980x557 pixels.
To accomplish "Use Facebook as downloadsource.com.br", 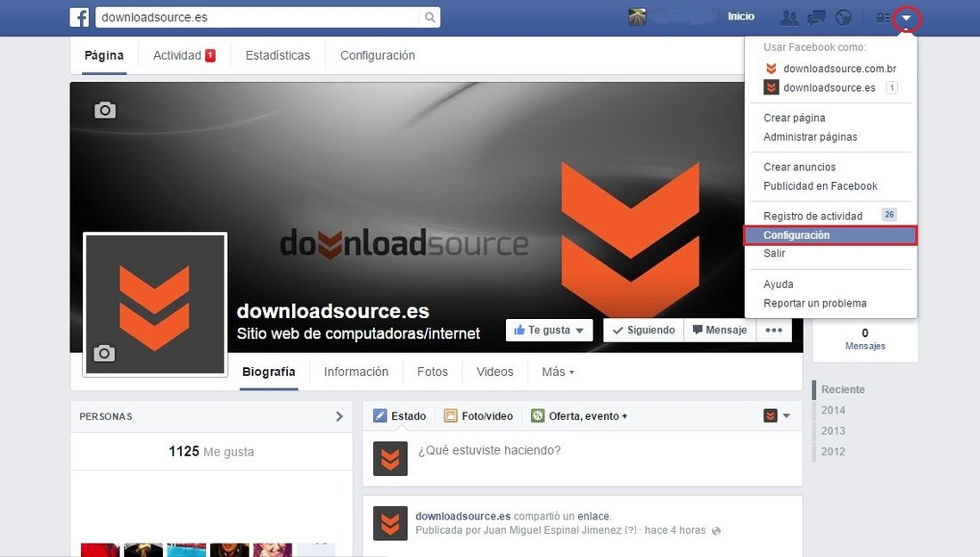I will tap(830, 68).
